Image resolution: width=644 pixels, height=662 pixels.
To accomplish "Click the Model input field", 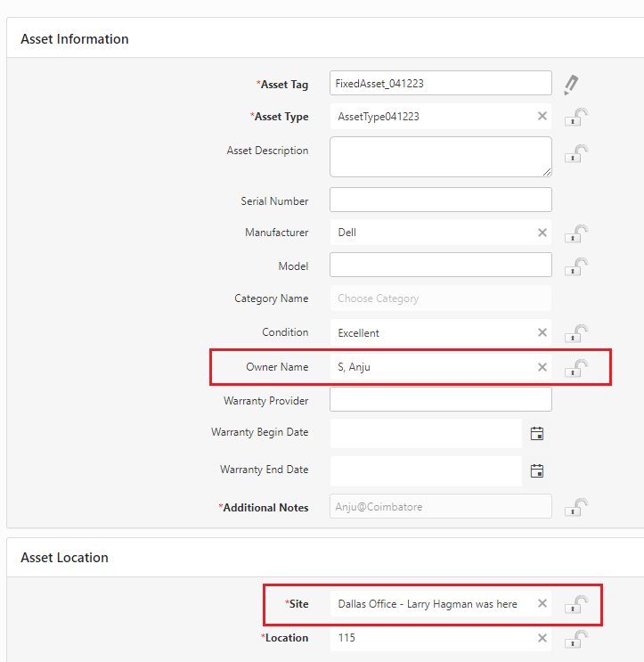I will tap(441, 265).
